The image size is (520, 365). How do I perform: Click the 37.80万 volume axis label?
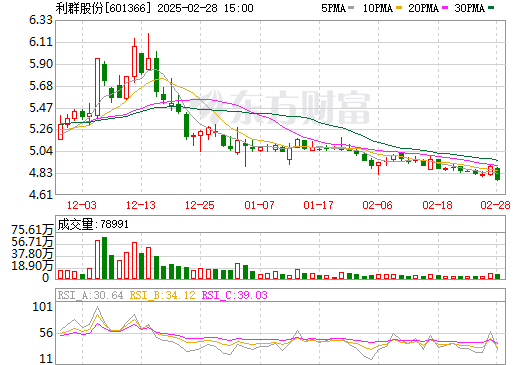pos(32,254)
